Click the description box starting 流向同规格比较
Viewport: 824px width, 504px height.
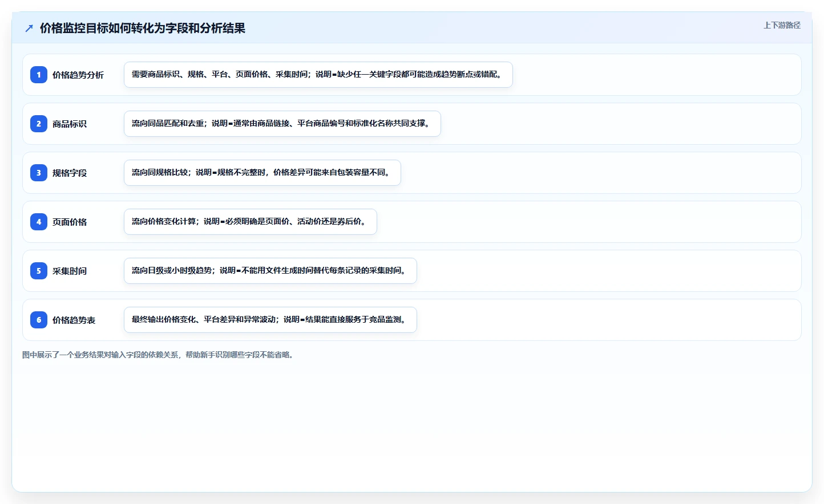pos(262,173)
